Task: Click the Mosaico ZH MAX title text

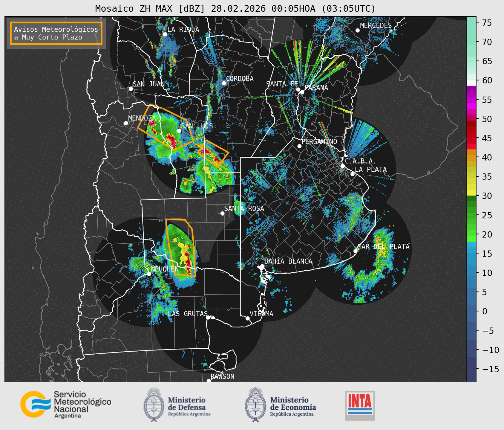Action: coord(235,8)
